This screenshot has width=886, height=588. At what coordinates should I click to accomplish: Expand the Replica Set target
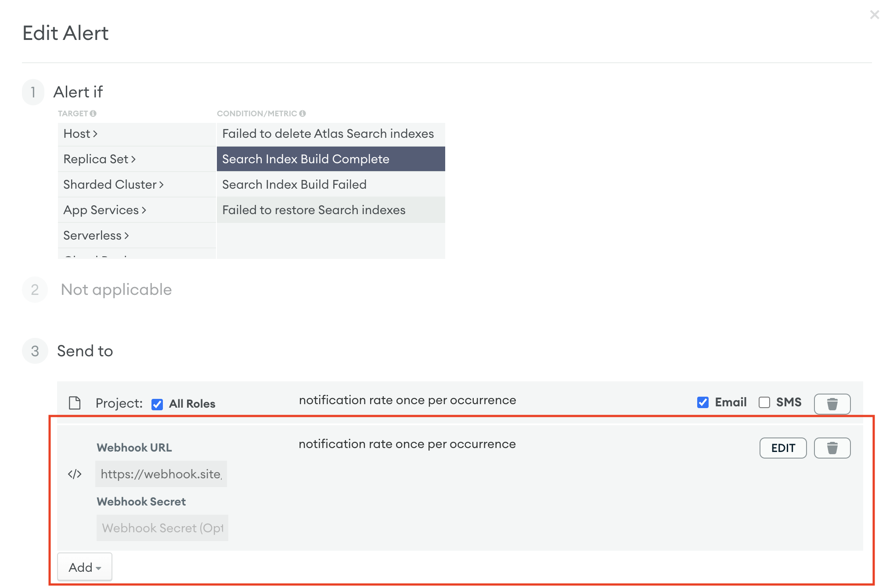tap(99, 159)
